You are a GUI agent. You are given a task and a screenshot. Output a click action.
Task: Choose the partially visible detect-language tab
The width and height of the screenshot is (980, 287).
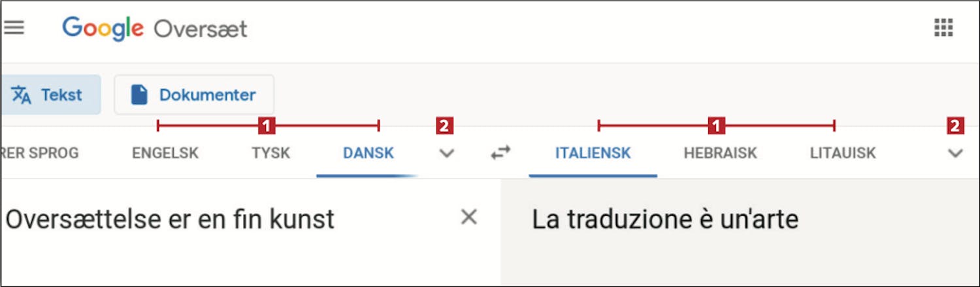tap(39, 154)
